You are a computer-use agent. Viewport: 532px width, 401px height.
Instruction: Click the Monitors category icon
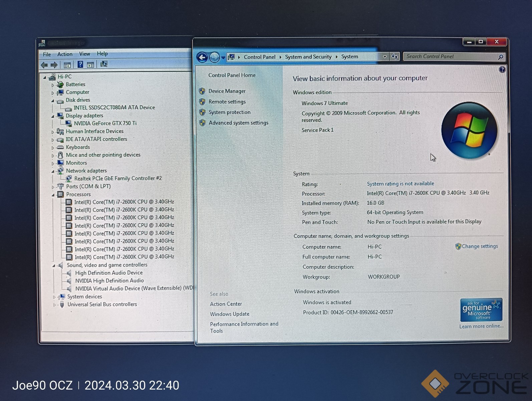[x=60, y=163]
